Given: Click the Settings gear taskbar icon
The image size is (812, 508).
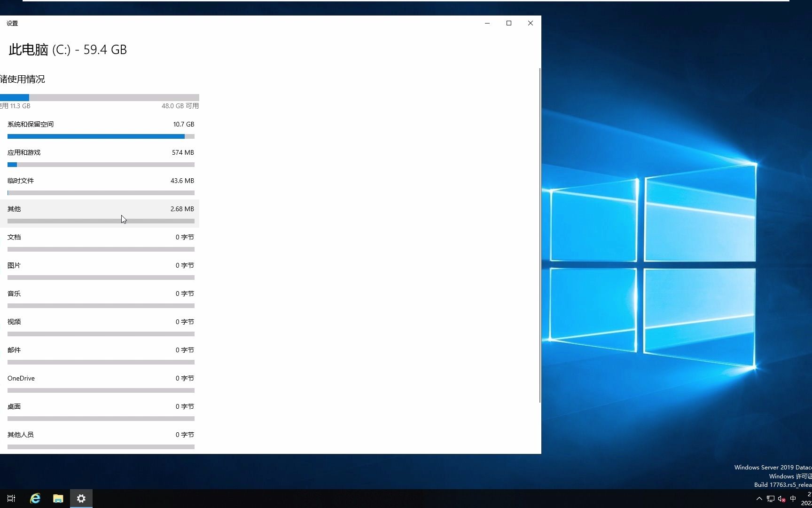Looking at the screenshot, I should [x=81, y=499].
